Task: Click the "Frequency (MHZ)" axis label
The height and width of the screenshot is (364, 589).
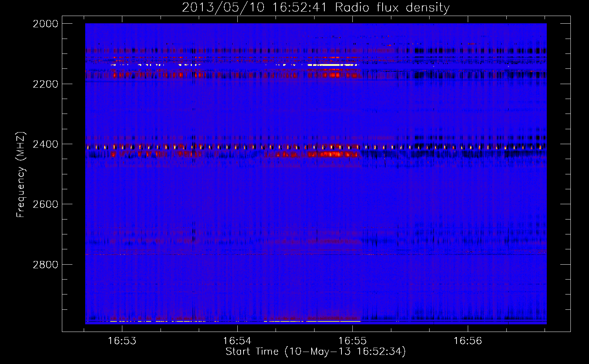Action: [20, 175]
